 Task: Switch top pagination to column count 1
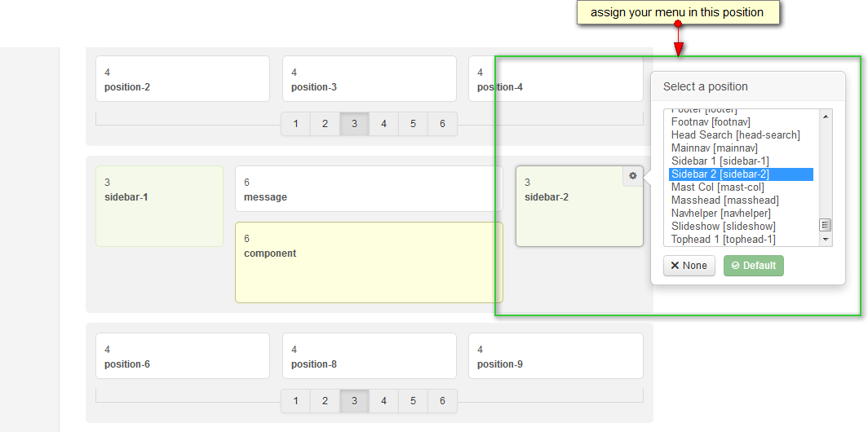point(295,124)
